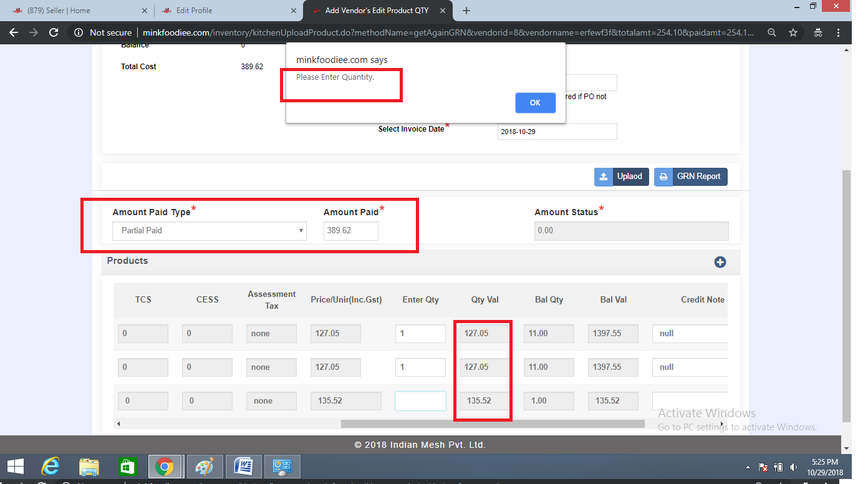Focus the Amount Paid input field
This screenshot has height=484, width=868.
pos(350,230)
